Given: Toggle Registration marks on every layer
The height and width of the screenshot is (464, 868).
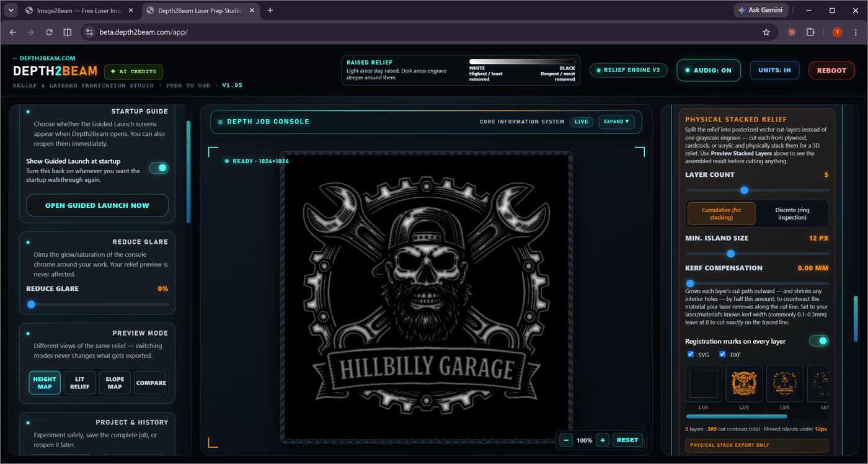Looking at the screenshot, I should pyautogui.click(x=818, y=341).
